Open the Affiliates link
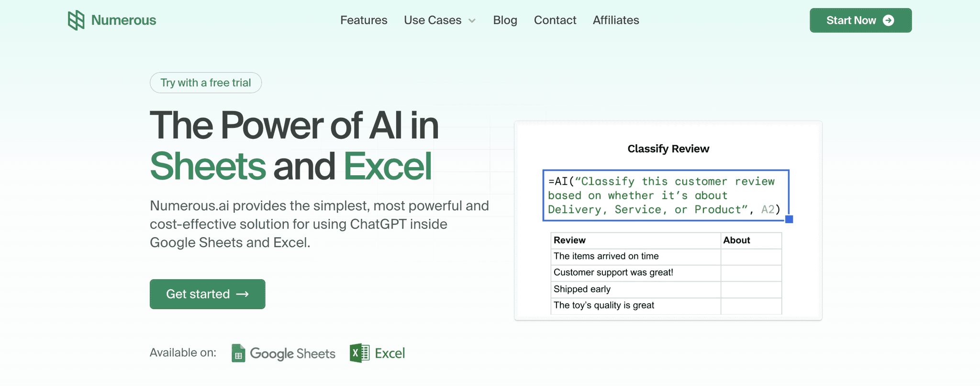 pos(616,20)
